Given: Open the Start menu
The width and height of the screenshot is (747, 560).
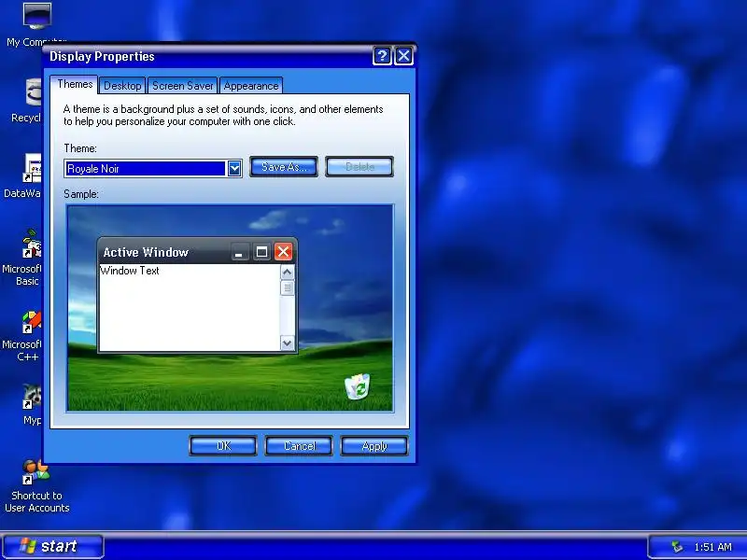Looking at the screenshot, I should point(53,546).
